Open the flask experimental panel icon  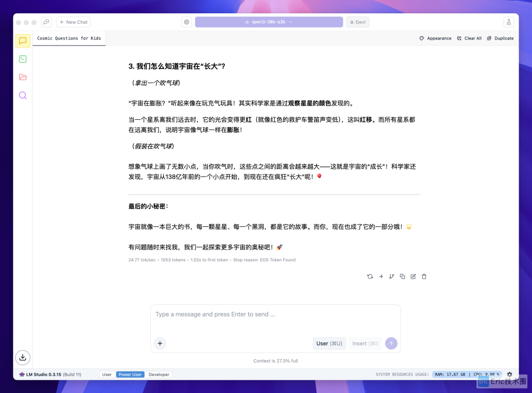pyautogui.click(x=508, y=22)
